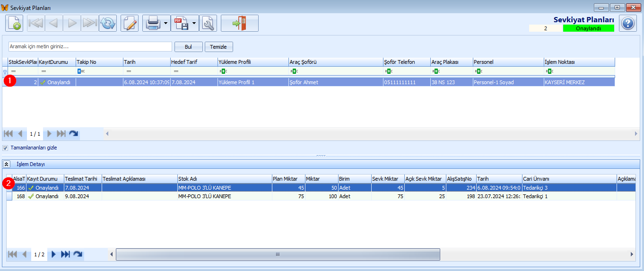Sort by Yükleme Profili column header
Image resolution: width=644 pixels, height=271 pixels.
click(x=253, y=62)
